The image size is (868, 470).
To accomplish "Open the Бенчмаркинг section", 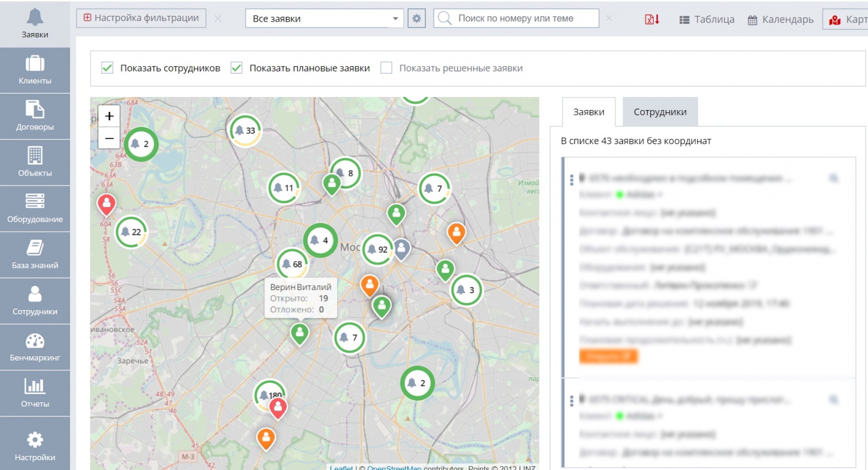I will click(x=35, y=347).
